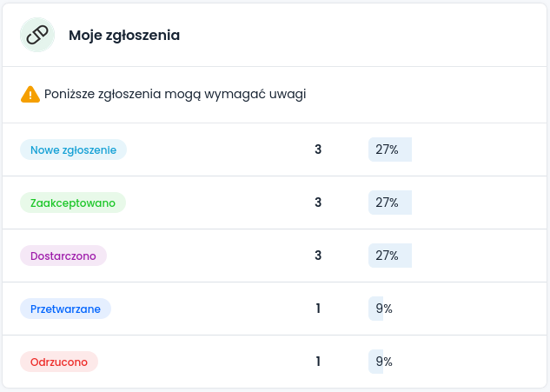
Task: Click the count 3 in Dostarczono row
Action: point(318,256)
